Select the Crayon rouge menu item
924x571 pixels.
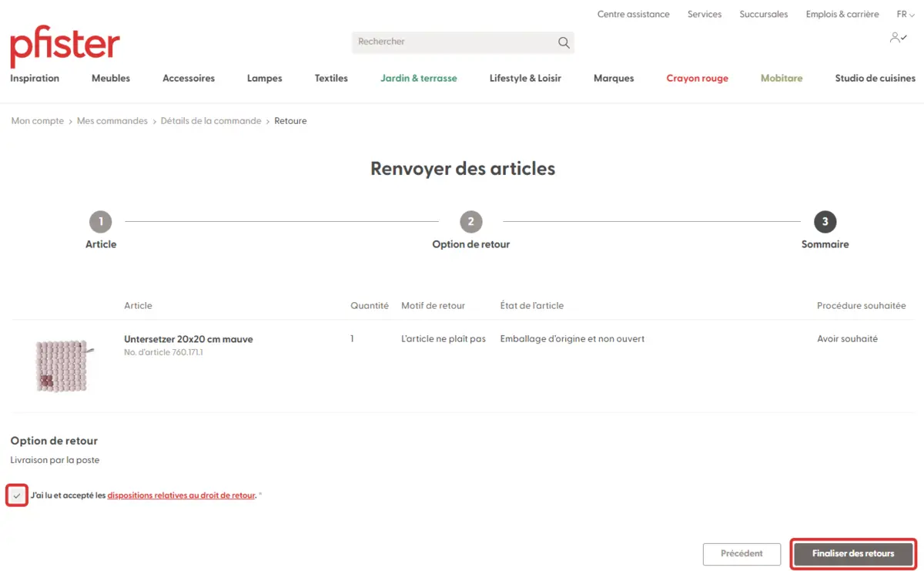click(697, 78)
